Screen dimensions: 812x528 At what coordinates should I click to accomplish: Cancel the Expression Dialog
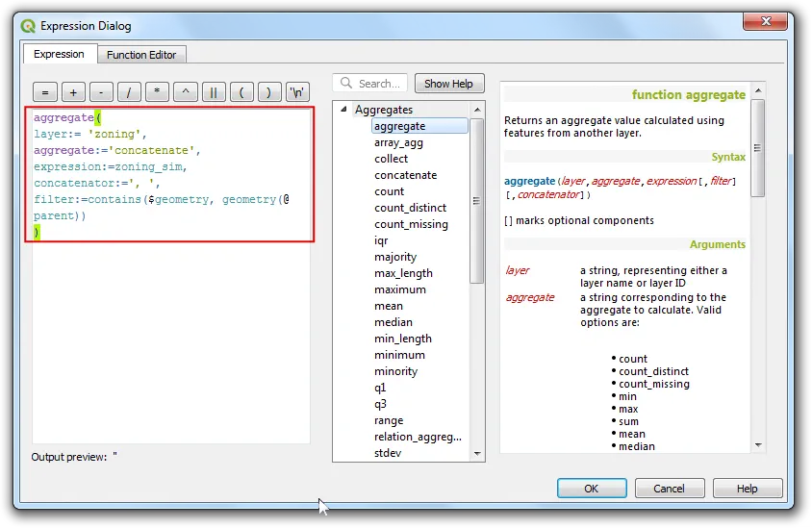point(669,489)
